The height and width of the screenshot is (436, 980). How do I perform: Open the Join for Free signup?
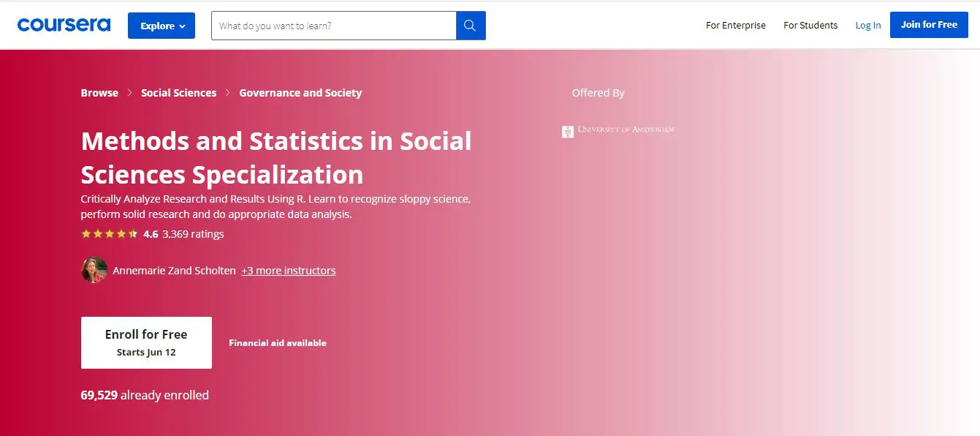(x=929, y=24)
